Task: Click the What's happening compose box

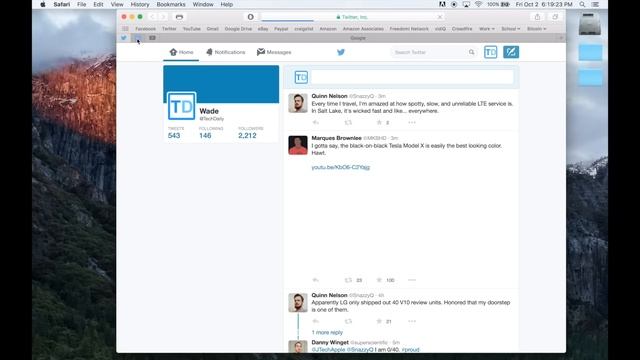Action: click(x=412, y=77)
